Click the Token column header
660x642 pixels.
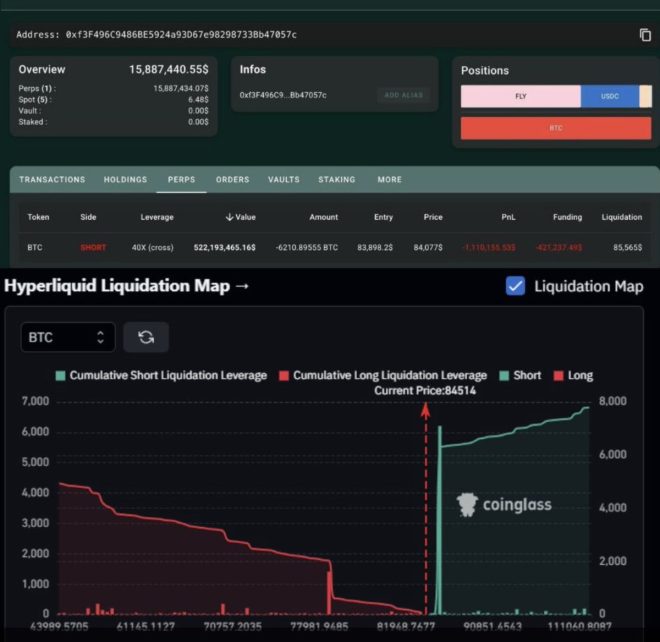click(38, 217)
